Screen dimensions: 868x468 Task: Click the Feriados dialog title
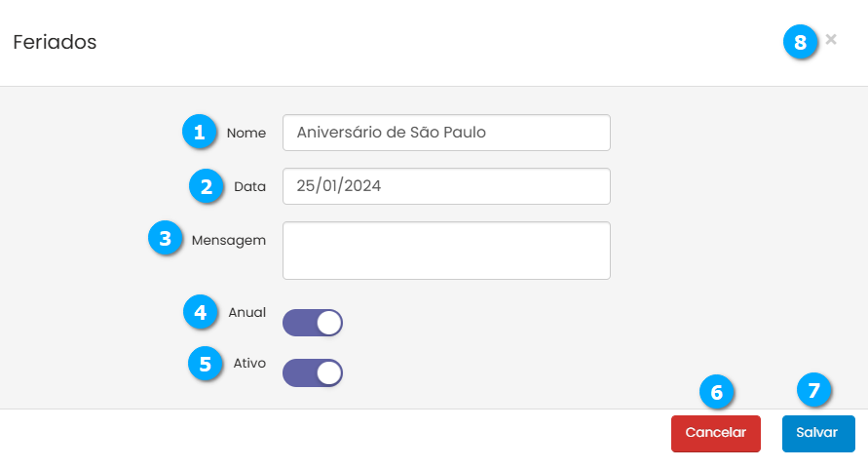point(55,43)
